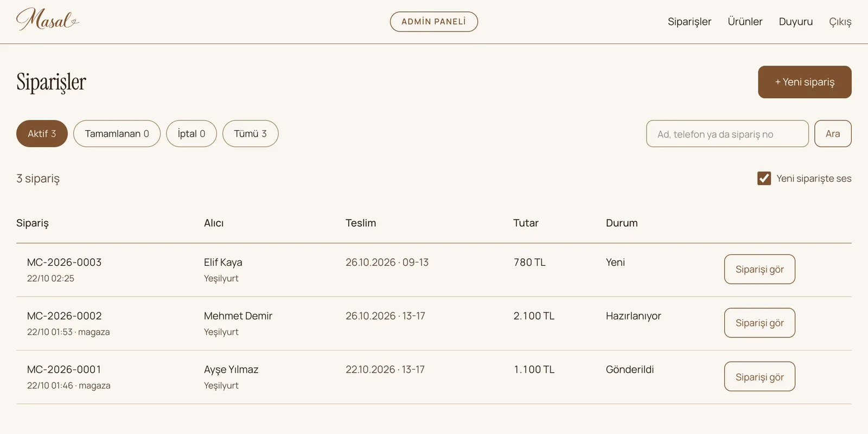This screenshot has height=434, width=868.
Task: Click order number MC-2026-0001
Action: pos(64,369)
